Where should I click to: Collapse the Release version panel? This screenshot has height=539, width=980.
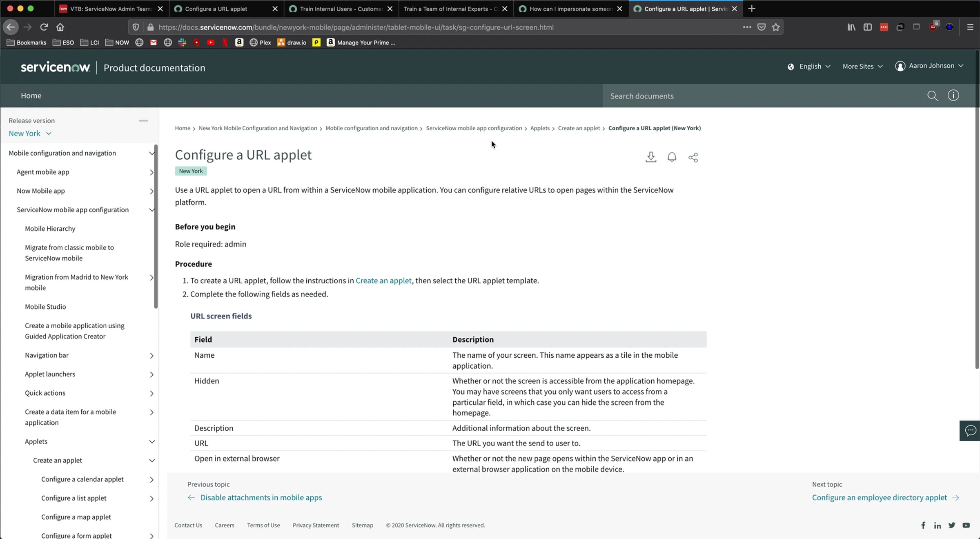(x=143, y=121)
